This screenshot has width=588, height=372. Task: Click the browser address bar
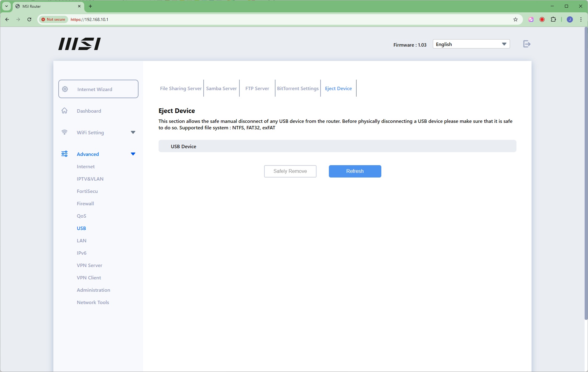[x=278, y=19]
